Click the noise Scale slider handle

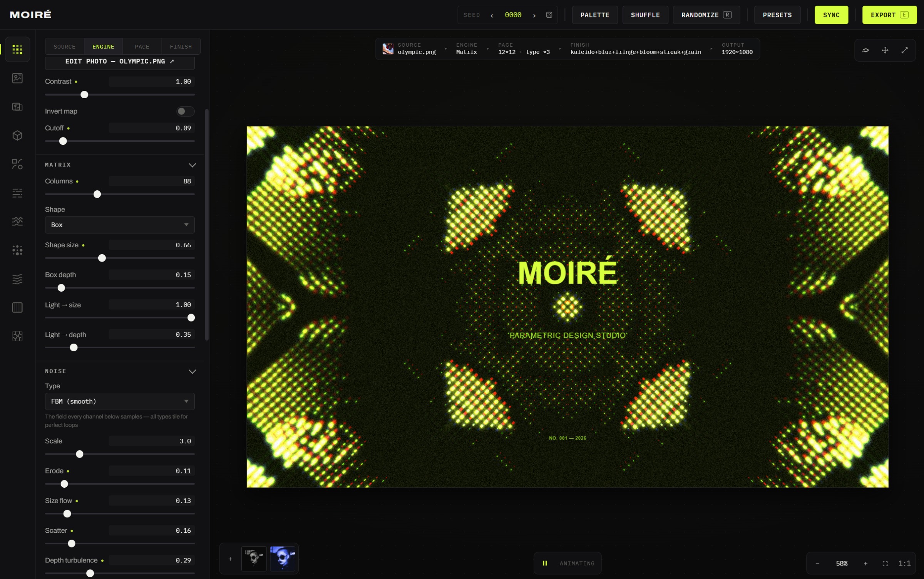[x=80, y=455]
